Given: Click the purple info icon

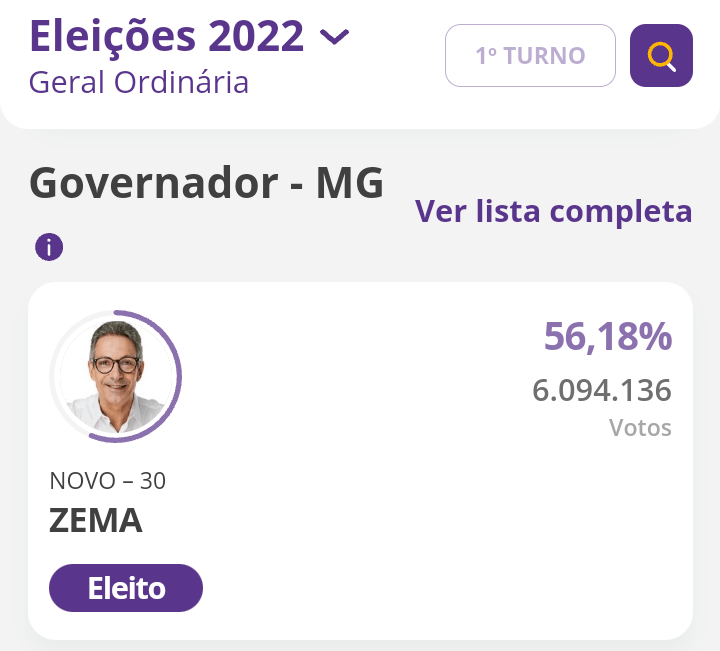Looking at the screenshot, I should (49, 247).
